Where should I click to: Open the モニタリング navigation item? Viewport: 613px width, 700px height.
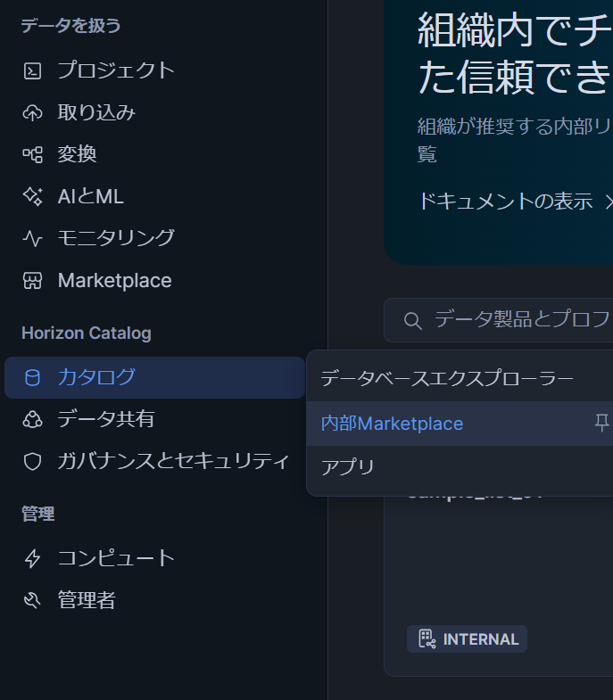(116, 238)
